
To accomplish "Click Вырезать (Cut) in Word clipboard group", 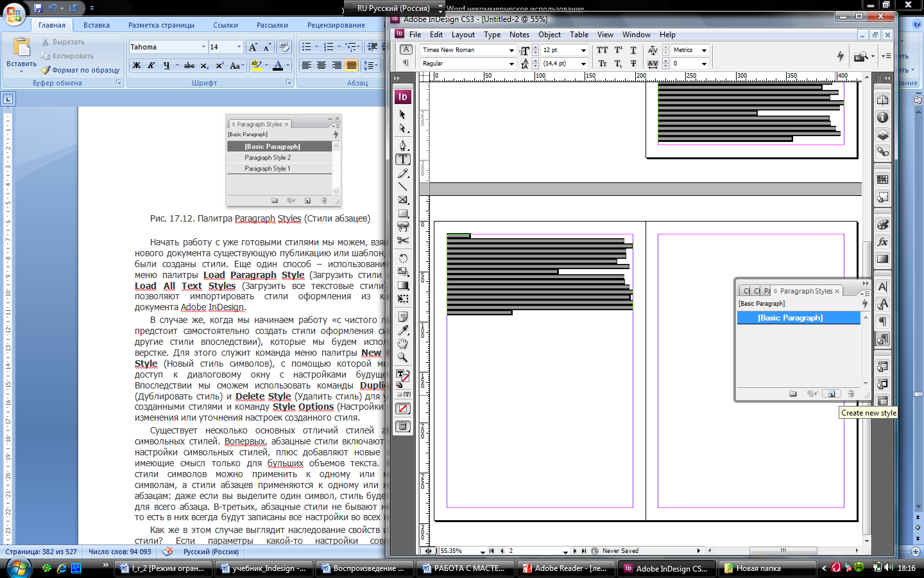I will point(64,42).
